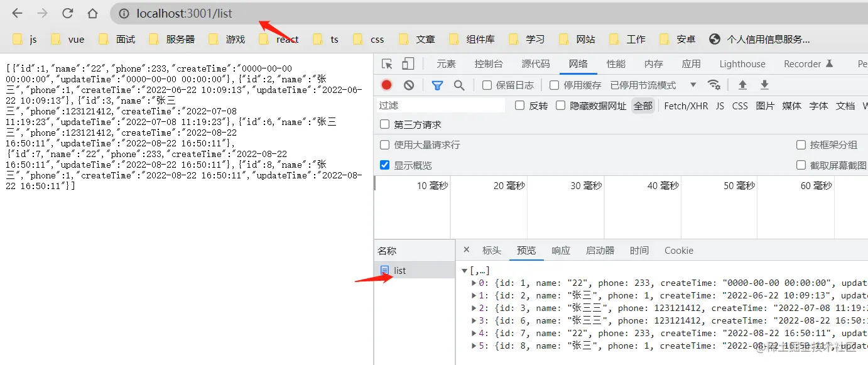
Task: Import HAR file with upload icon
Action: (742, 85)
